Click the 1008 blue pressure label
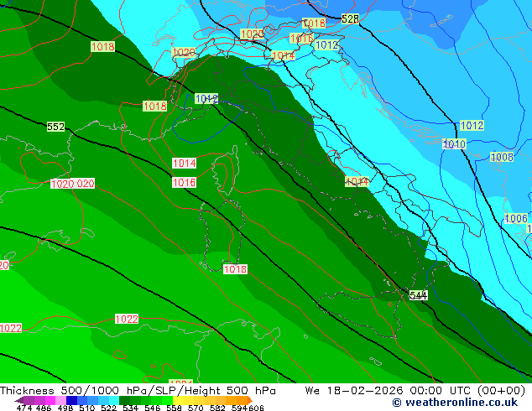 502,157
